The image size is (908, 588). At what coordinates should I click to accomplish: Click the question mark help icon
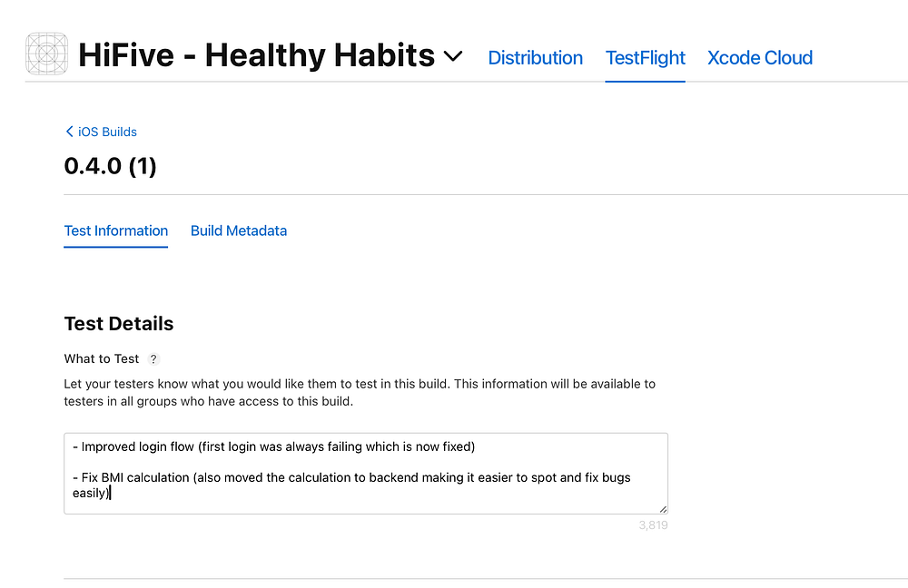153,359
